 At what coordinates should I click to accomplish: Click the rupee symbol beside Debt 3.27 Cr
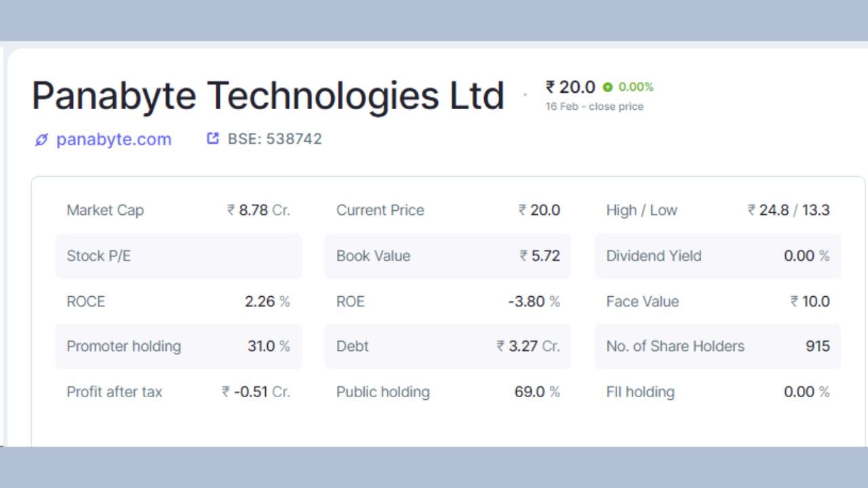point(498,346)
